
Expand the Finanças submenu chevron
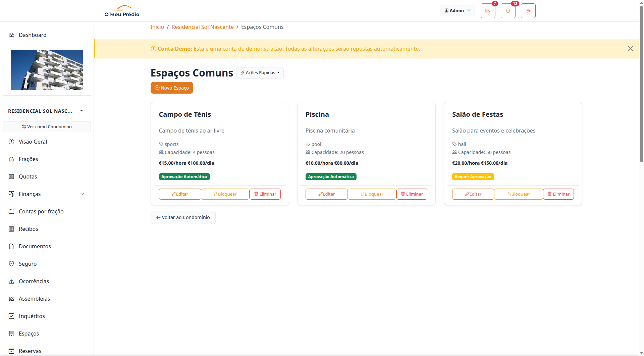pos(82,194)
